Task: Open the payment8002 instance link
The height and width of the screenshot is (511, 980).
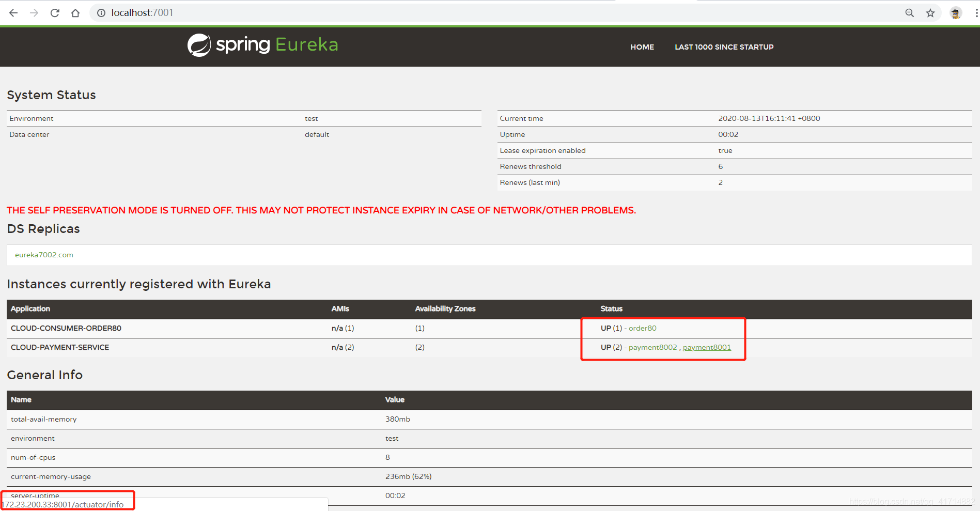Action: [652, 347]
